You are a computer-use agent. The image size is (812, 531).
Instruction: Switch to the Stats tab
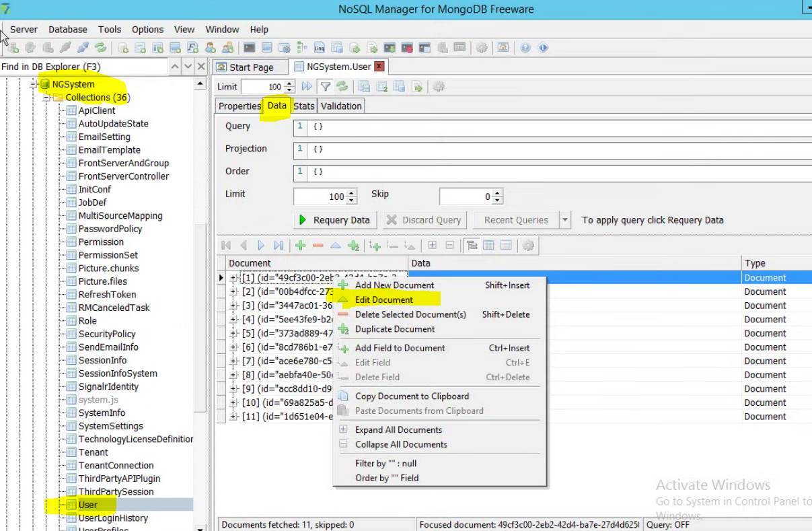coord(304,106)
